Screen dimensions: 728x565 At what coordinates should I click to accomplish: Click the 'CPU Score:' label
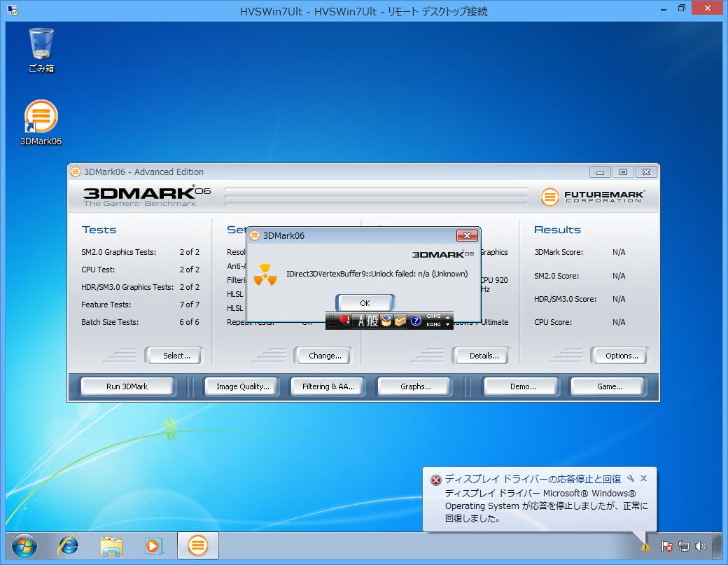[x=552, y=322]
